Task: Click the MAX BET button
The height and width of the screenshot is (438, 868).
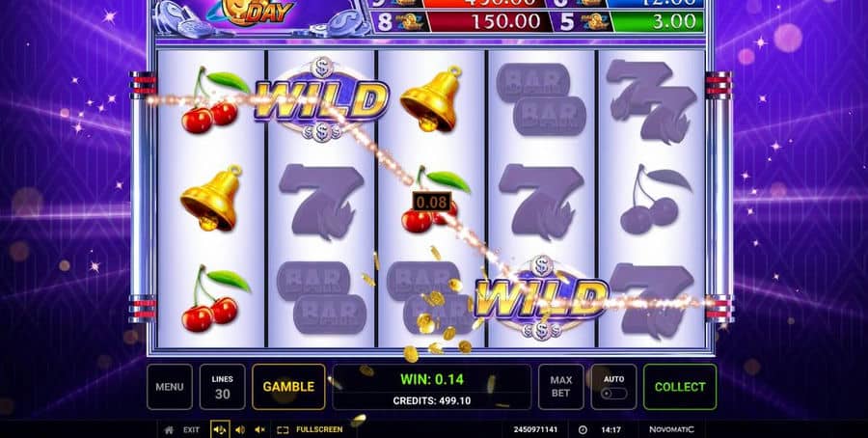Action: 560,387
